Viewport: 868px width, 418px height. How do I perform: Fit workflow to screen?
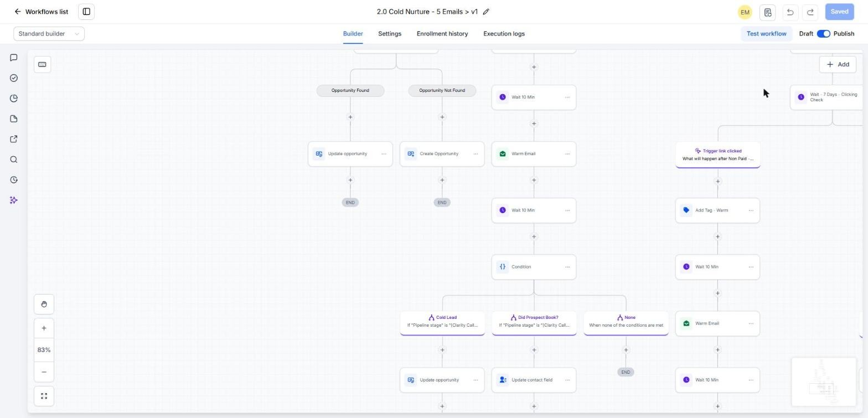[44, 396]
